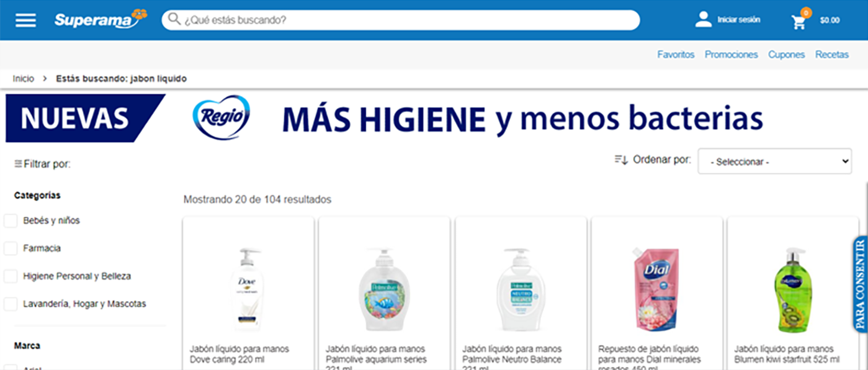868x370 pixels.
Task: Open the shopping cart icon
Action: click(799, 22)
